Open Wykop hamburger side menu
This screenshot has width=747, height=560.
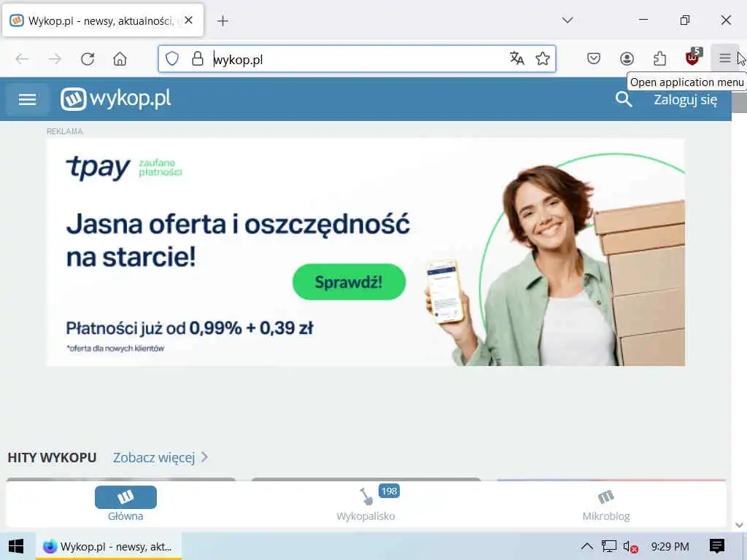tap(27, 99)
